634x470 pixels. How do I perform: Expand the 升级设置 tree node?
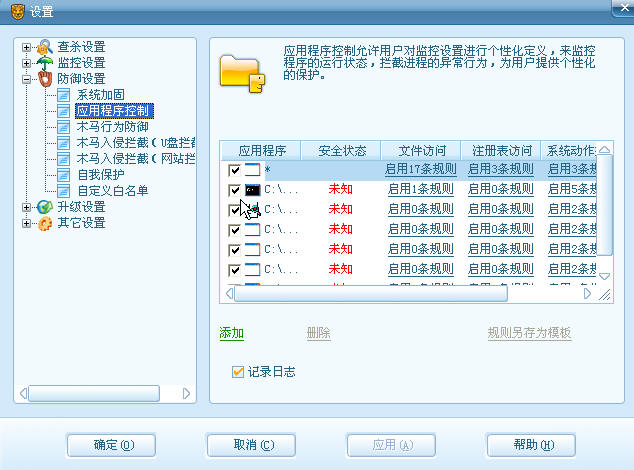26,207
